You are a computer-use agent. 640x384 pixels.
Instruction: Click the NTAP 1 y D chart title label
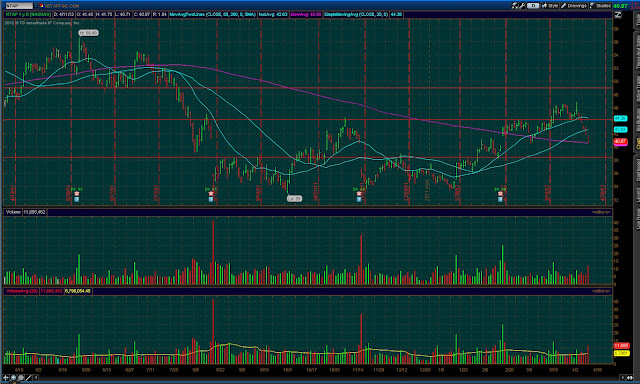pyautogui.click(x=28, y=14)
